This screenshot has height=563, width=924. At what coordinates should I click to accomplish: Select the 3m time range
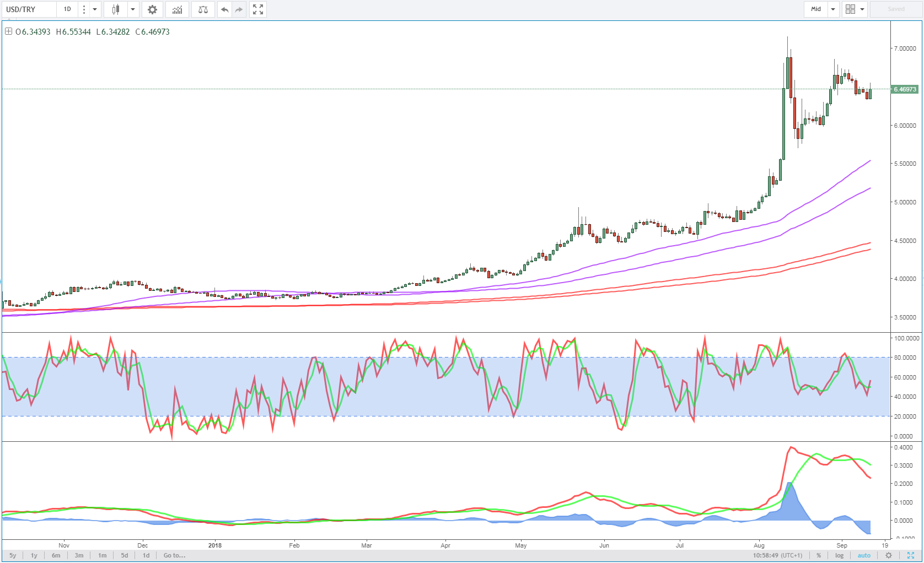[79, 555]
